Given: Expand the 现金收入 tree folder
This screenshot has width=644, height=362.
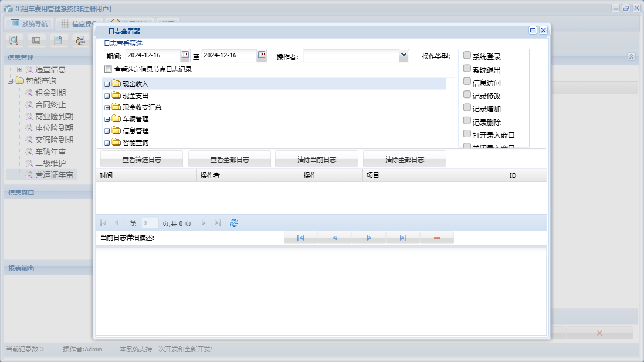Looking at the screenshot, I should [x=107, y=84].
